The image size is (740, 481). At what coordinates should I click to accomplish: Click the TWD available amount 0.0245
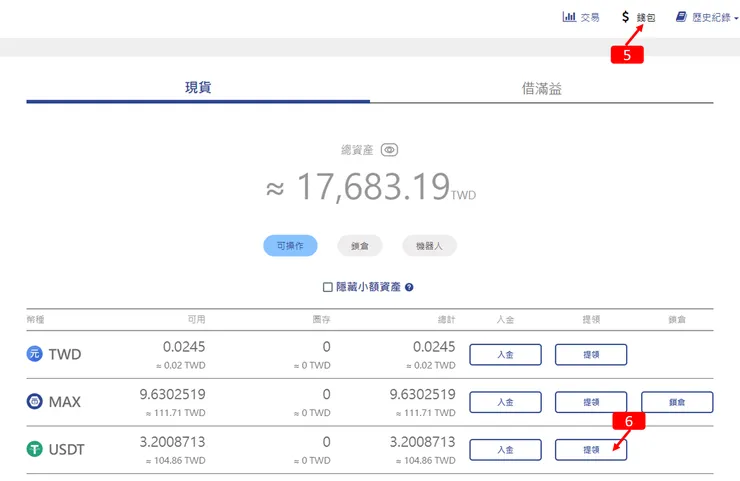coord(184,347)
